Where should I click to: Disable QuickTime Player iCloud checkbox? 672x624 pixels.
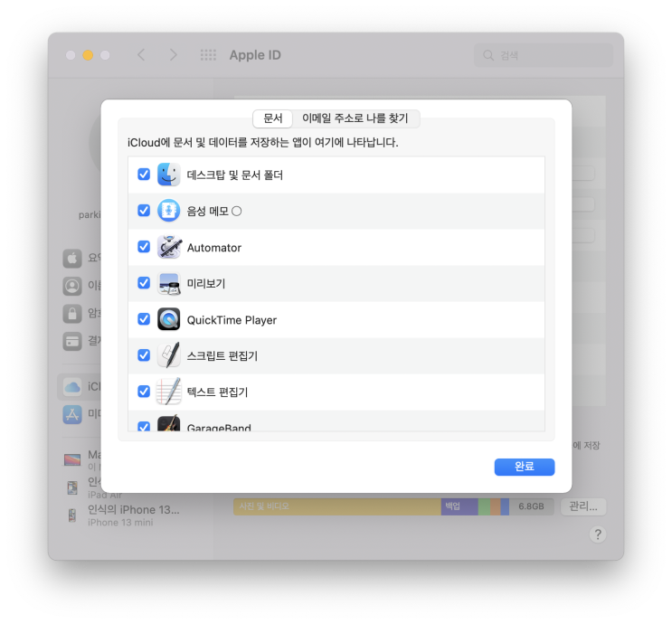pos(144,319)
